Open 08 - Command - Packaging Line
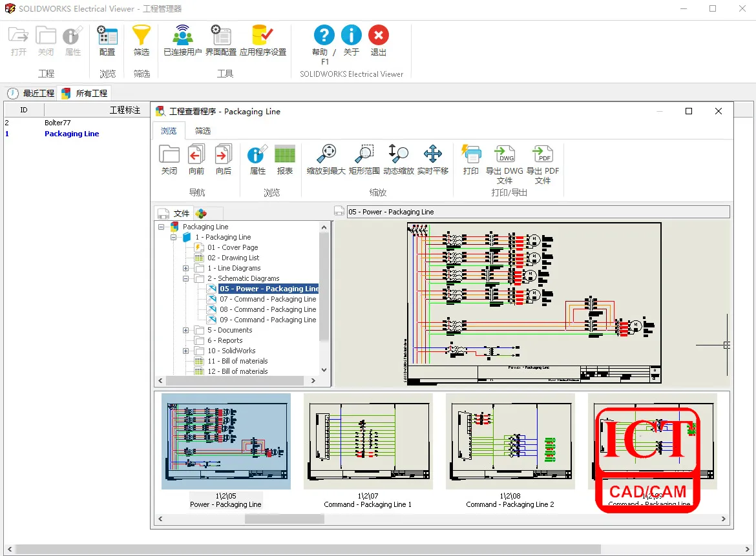Viewport: 756px width, 556px height. click(x=268, y=309)
